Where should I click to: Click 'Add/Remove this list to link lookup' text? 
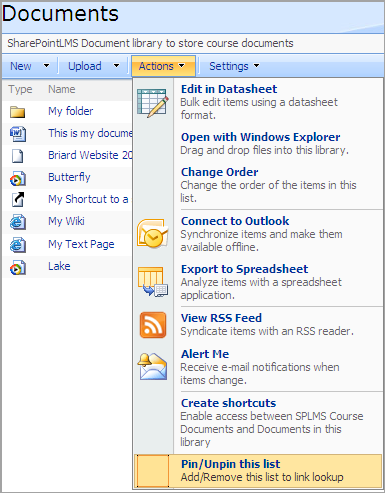click(262, 477)
